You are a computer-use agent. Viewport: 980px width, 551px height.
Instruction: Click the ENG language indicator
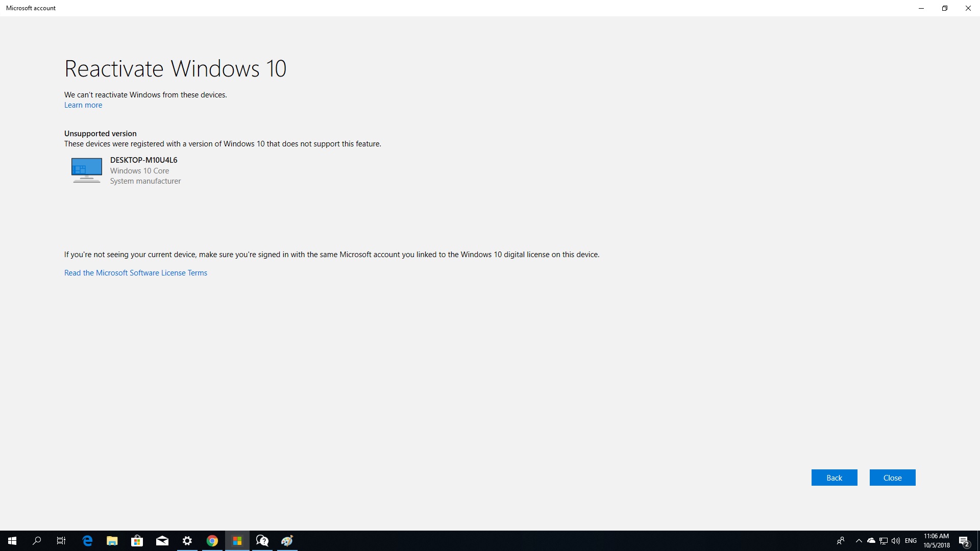coord(911,541)
